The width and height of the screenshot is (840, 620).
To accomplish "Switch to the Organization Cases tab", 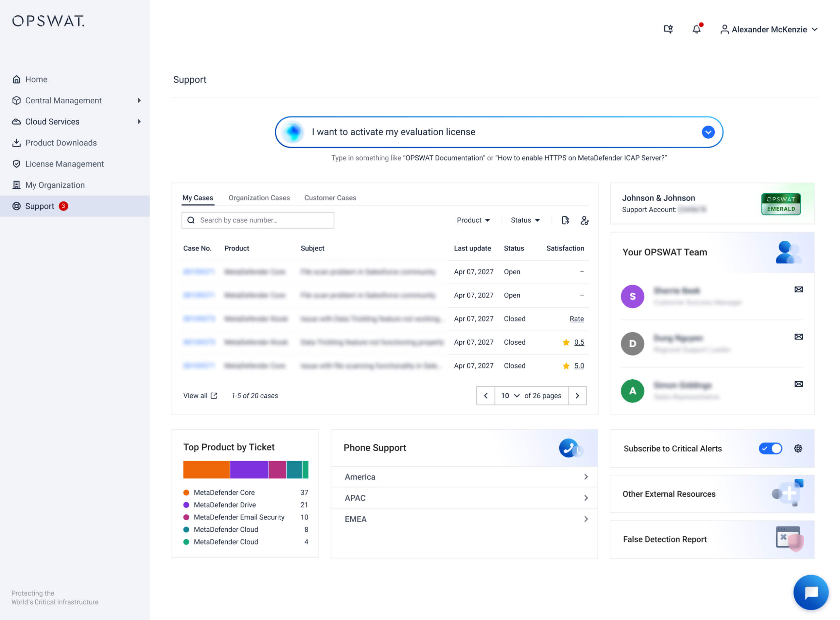I will coord(259,198).
